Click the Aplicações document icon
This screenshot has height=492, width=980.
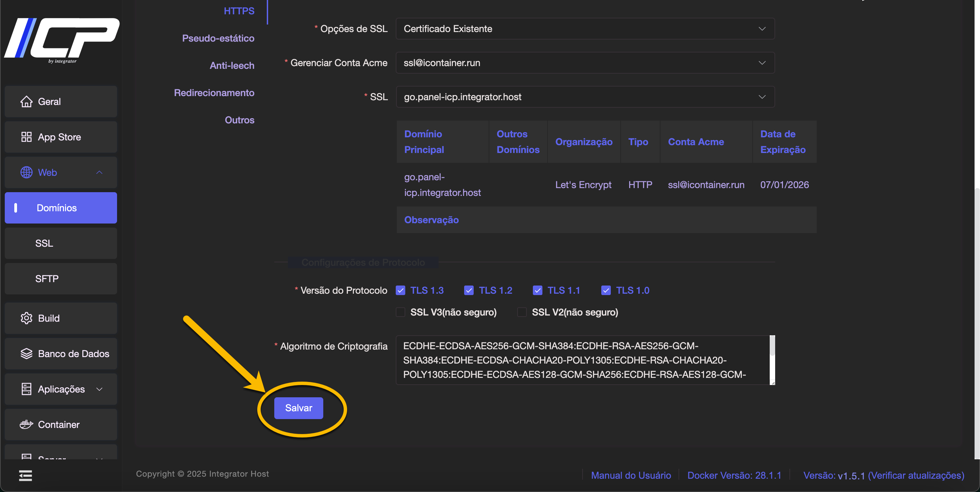point(26,389)
